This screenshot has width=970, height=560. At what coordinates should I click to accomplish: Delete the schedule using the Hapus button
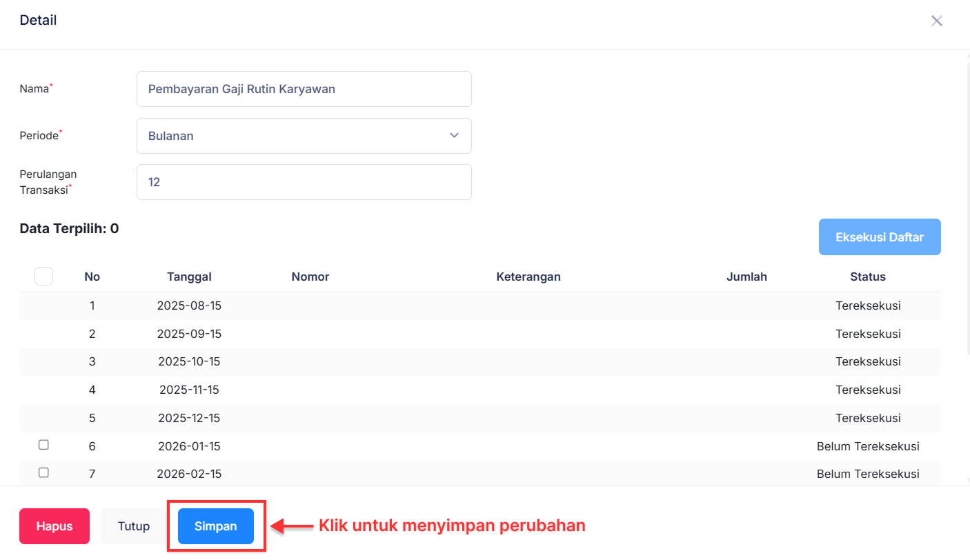click(54, 526)
